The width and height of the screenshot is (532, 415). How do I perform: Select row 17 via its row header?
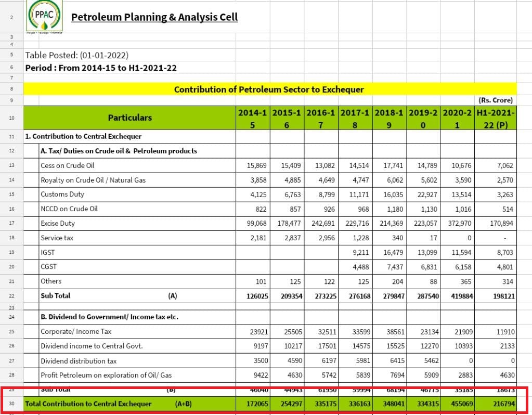[x=11, y=223]
